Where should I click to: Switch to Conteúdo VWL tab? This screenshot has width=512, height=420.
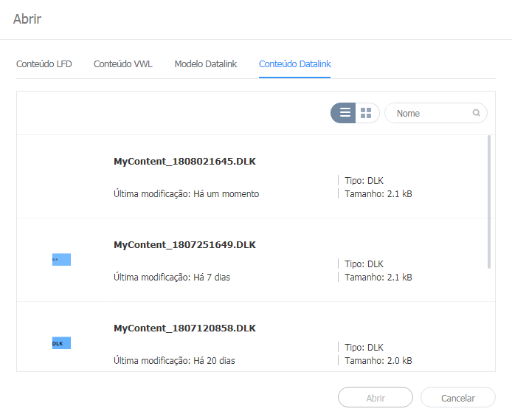(123, 64)
